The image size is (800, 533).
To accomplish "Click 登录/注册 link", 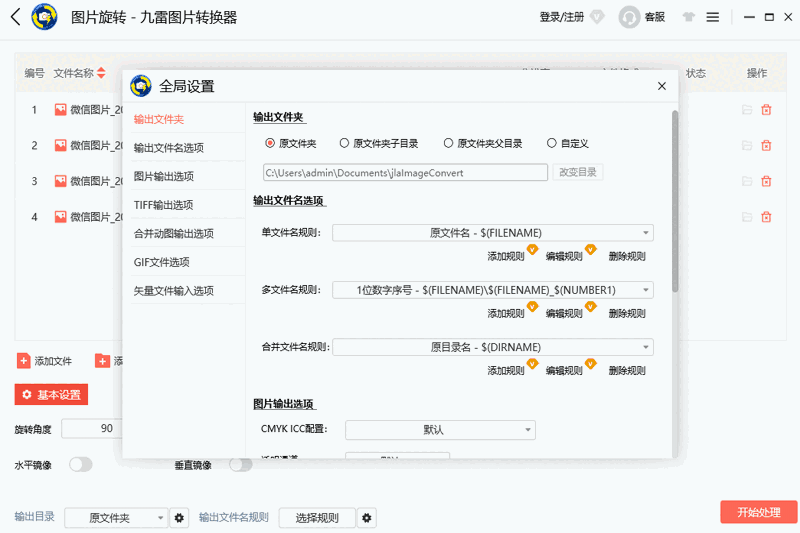I will (562, 17).
